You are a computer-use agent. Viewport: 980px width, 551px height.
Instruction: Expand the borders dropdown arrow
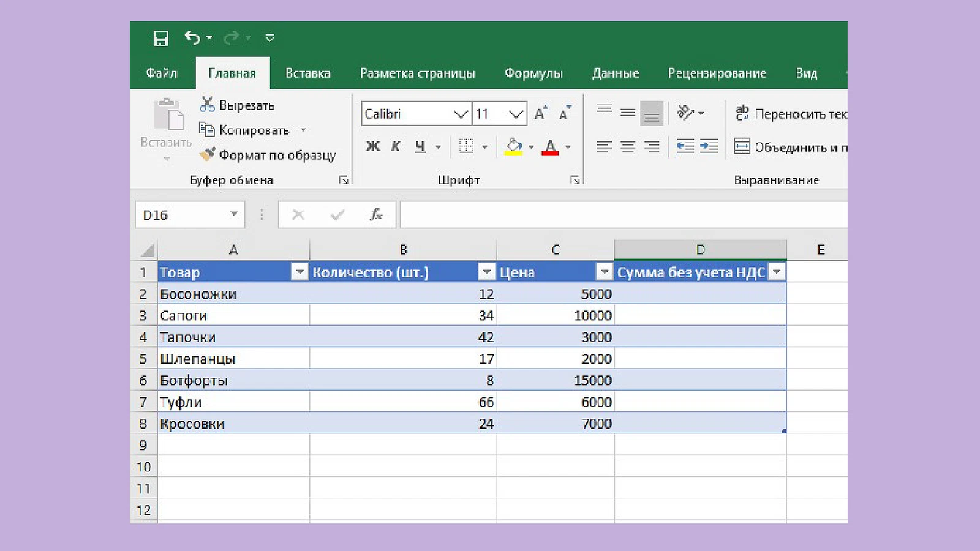coord(484,147)
